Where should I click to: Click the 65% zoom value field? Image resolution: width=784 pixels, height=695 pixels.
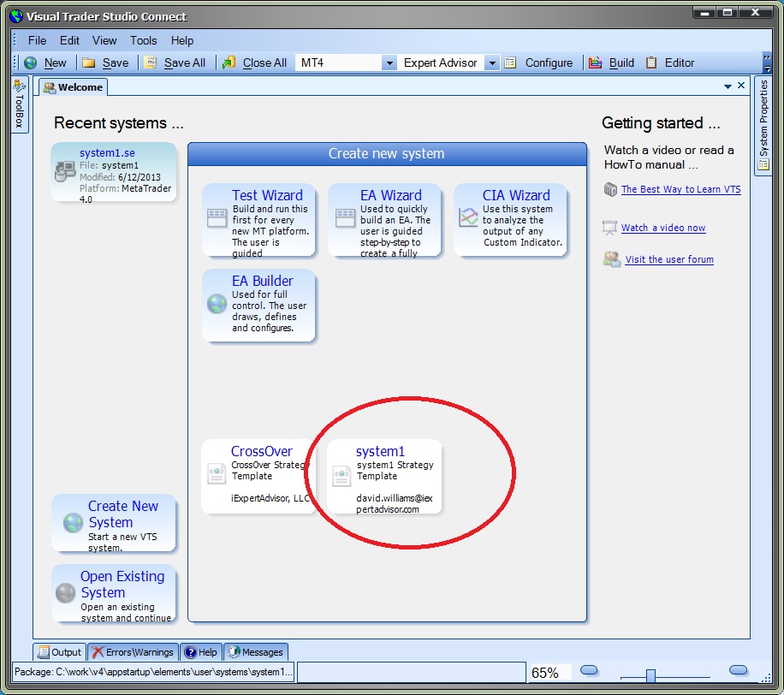(x=550, y=673)
